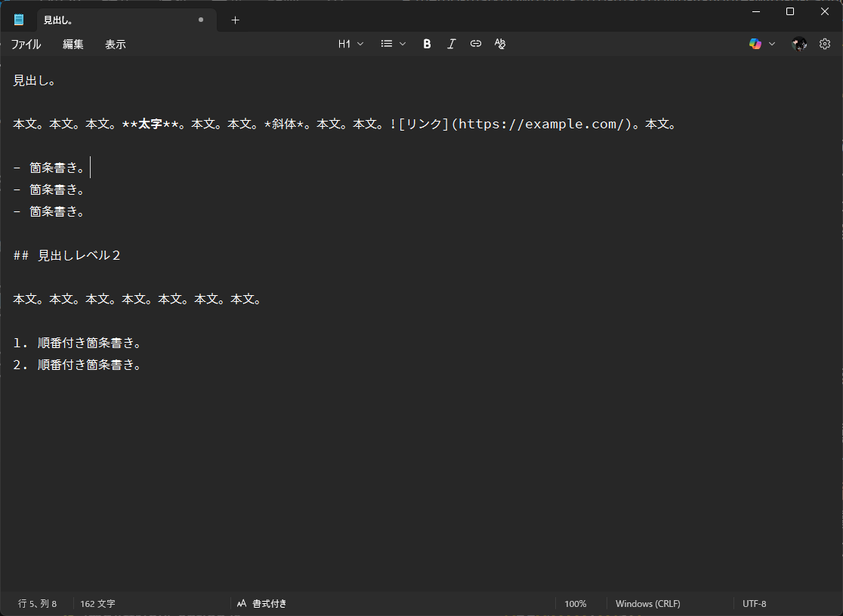This screenshot has height=616, width=843.
Task: Click the clear formatting icon
Action: coord(499,44)
